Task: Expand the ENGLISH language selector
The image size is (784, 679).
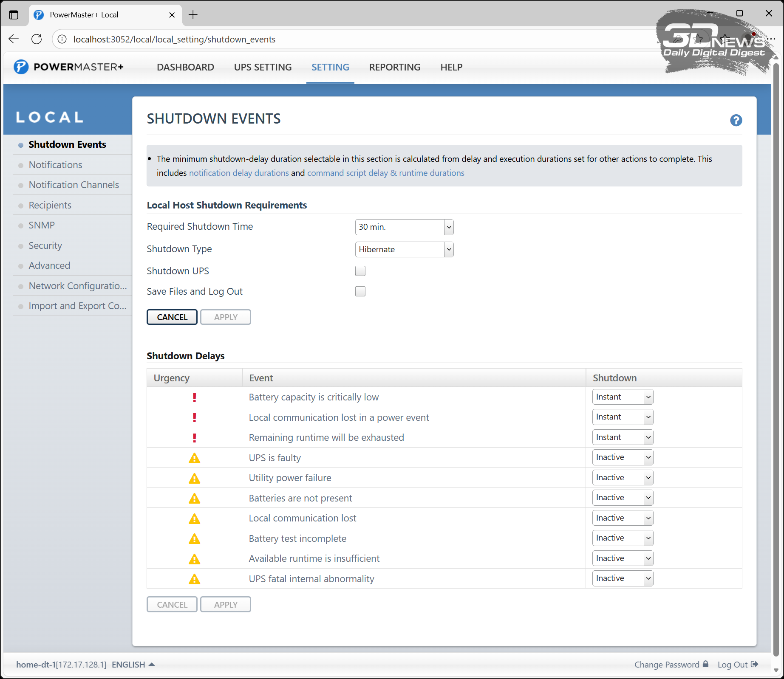Action: pyautogui.click(x=133, y=665)
